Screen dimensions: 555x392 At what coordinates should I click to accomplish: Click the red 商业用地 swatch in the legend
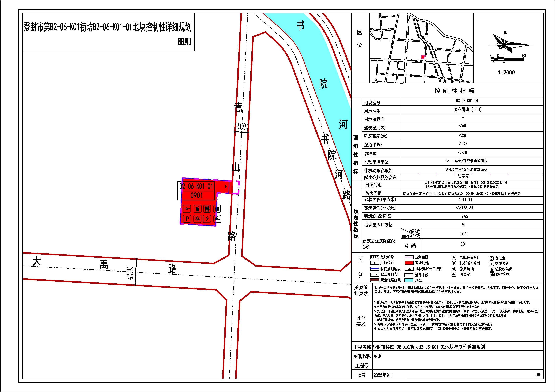point(409,263)
